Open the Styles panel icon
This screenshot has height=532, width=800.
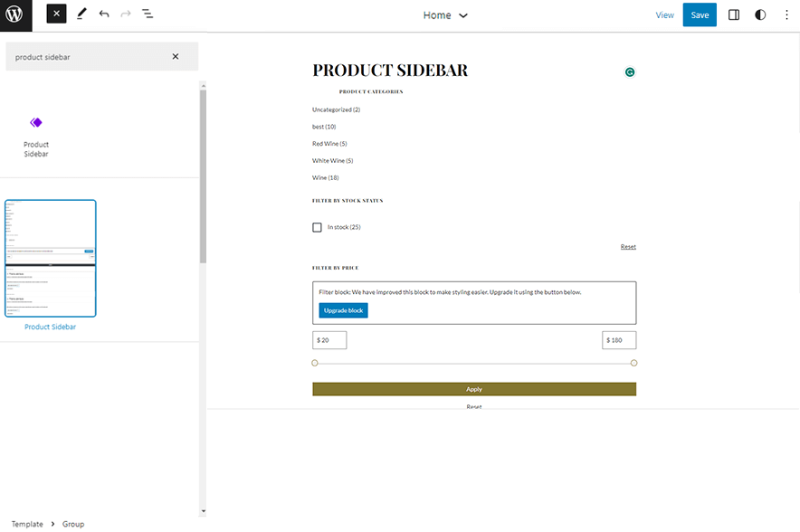[759, 14]
